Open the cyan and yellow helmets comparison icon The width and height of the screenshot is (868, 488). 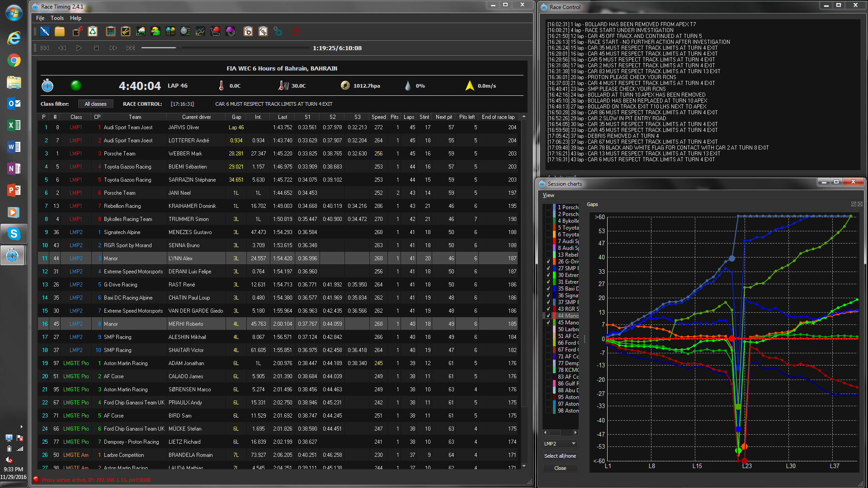click(x=170, y=31)
